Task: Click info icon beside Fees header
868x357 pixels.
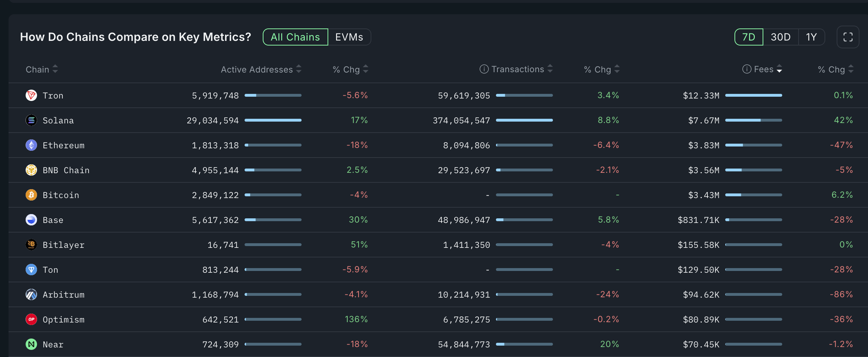Action: 747,69
